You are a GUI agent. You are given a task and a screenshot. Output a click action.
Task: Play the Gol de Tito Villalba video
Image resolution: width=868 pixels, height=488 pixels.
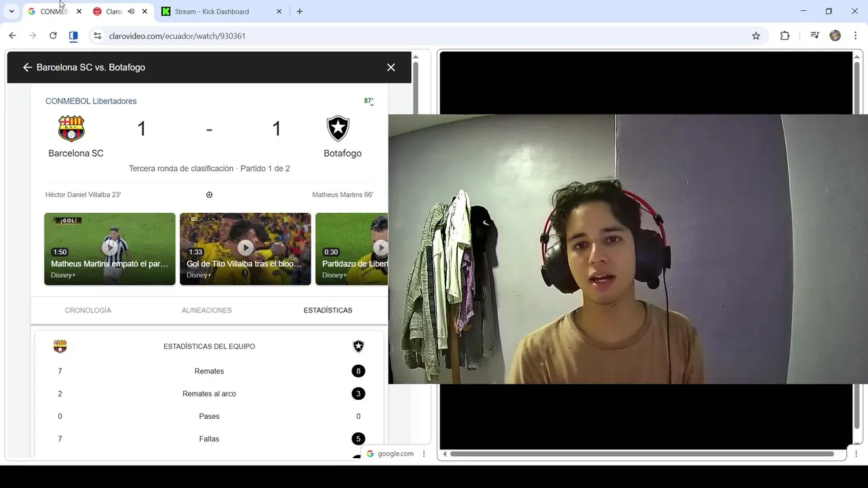point(245,249)
